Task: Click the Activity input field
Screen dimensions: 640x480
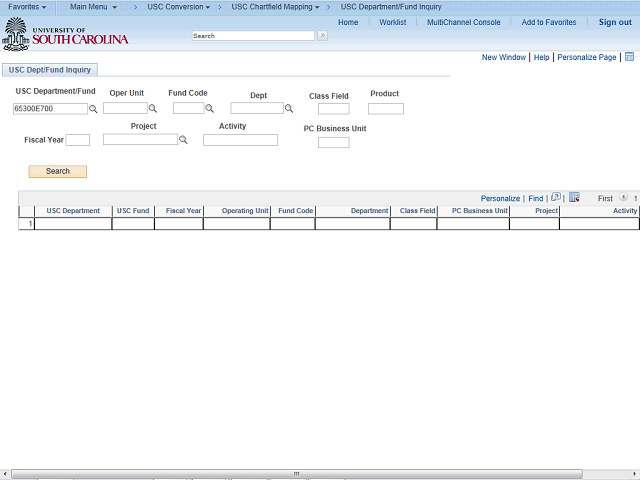Action: tap(240, 140)
